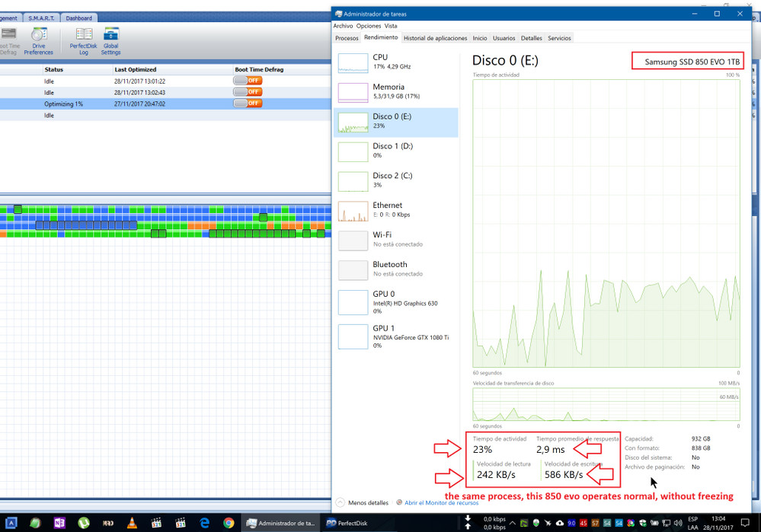
Task: Open the ESP LAA language indicator
Action: coord(692,523)
